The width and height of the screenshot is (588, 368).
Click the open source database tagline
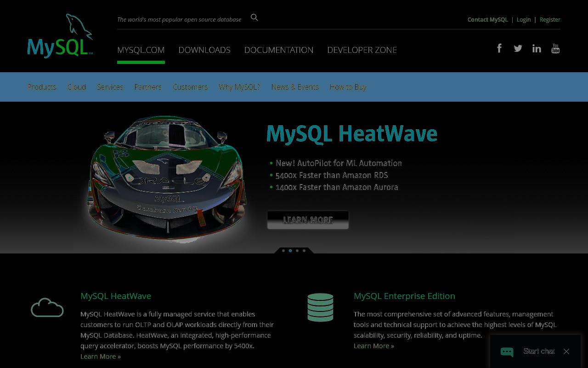tap(179, 19)
